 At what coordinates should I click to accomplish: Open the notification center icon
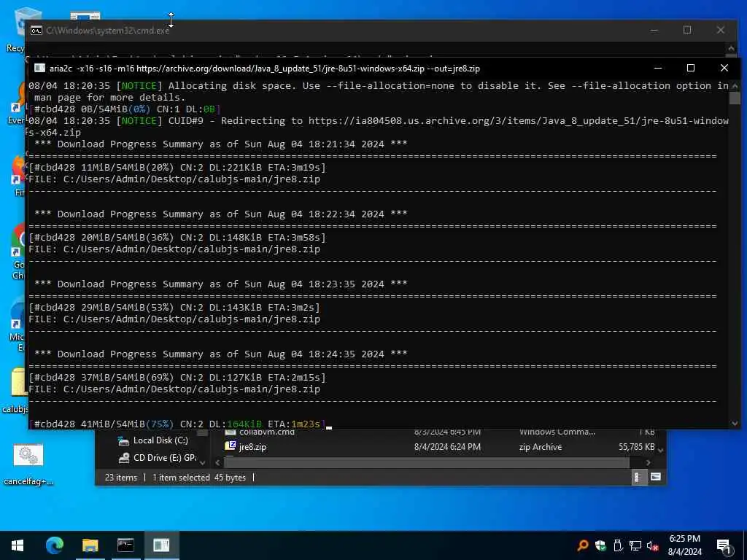point(724,546)
